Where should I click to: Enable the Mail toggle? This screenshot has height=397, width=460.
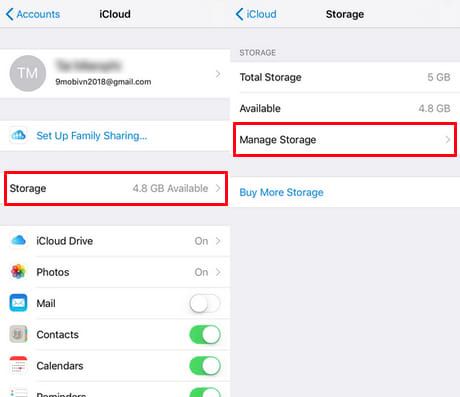pyautogui.click(x=205, y=303)
